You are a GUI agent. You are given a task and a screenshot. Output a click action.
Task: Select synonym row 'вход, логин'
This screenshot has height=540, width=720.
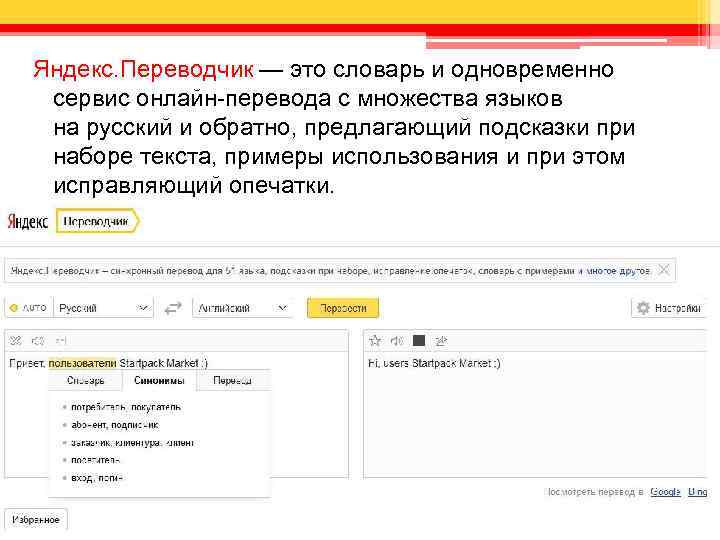[96, 478]
